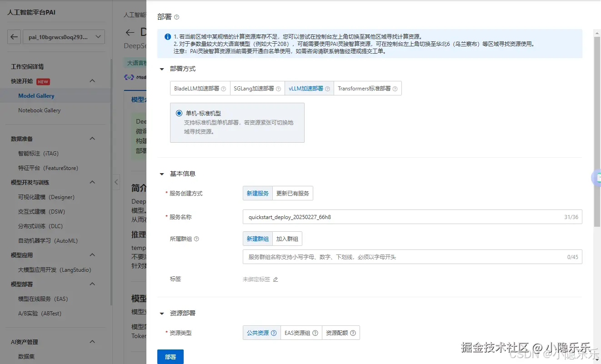Image resolution: width=601 pixels, height=364 pixels.
Task: Open workspace dropdown pai_10bgrwcs0oq293
Action: 64,37
